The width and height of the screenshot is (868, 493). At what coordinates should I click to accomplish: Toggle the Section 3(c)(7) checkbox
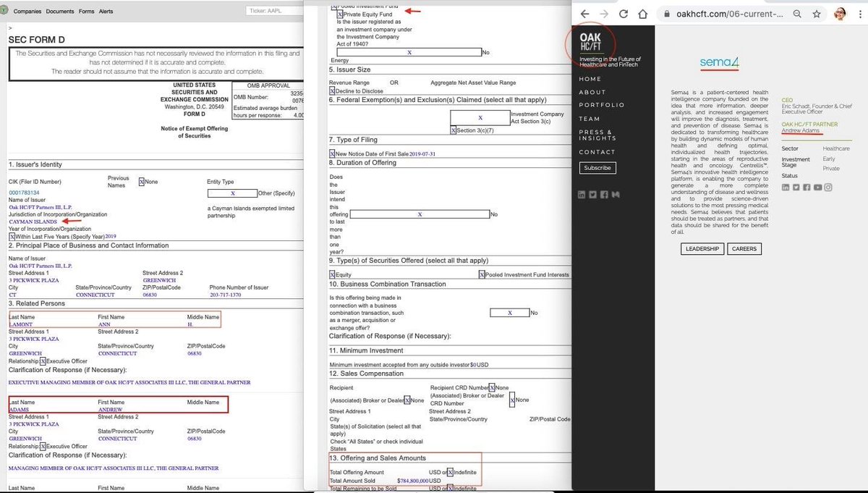point(454,130)
